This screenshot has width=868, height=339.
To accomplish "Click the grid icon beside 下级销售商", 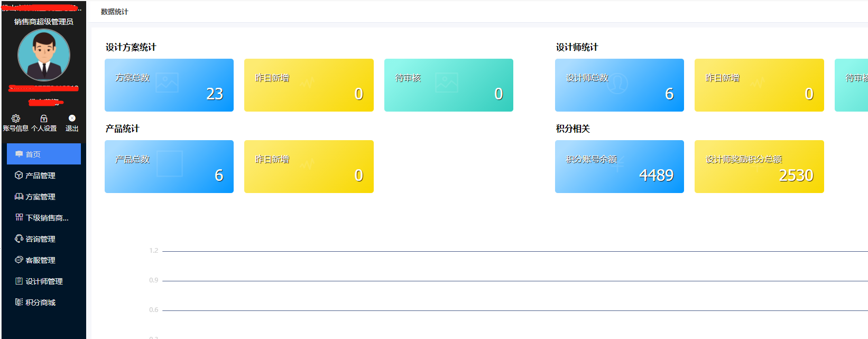I will [19, 217].
